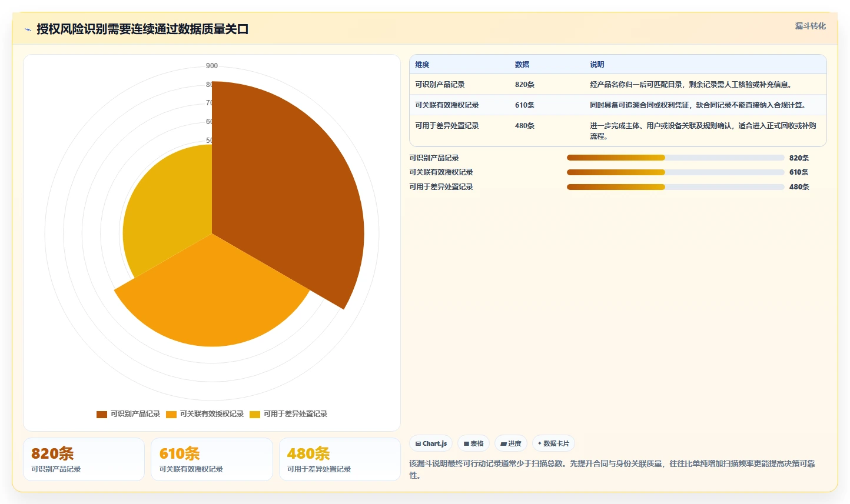Click table cell 可用于差异处置记录

447,126
